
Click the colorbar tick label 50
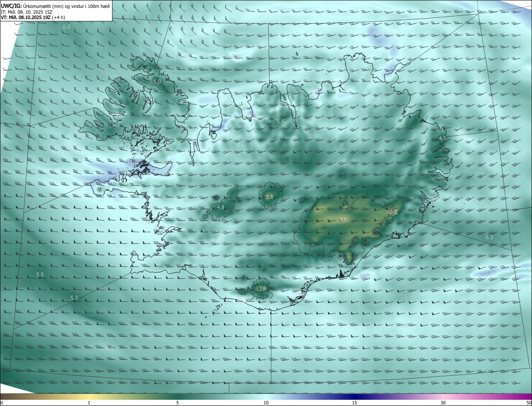[x=529, y=403]
